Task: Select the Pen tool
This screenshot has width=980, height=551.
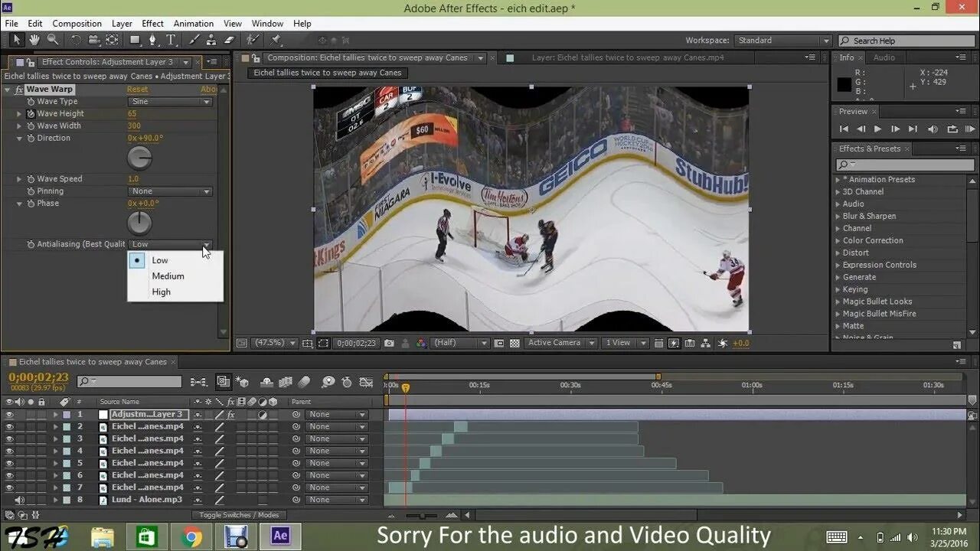Action: [x=153, y=40]
